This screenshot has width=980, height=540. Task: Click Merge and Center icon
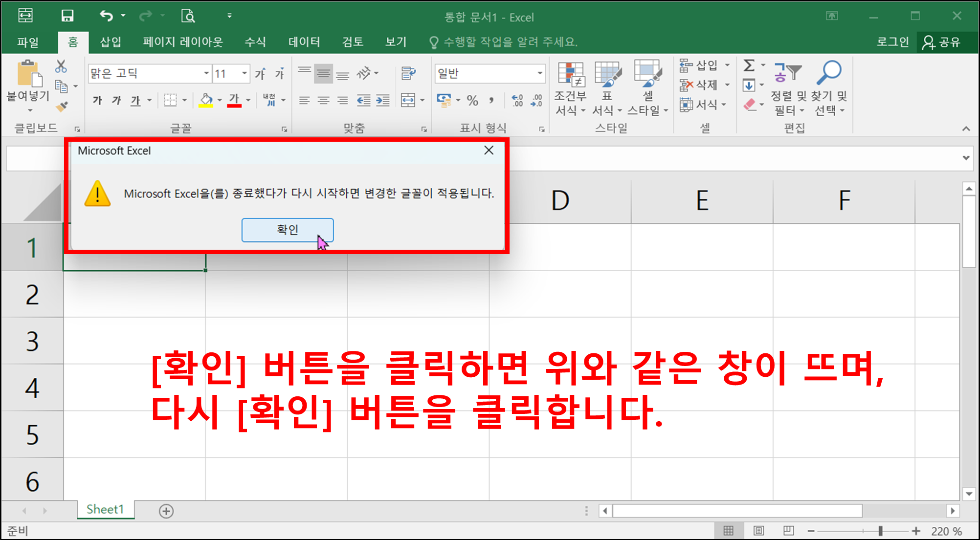[408, 100]
